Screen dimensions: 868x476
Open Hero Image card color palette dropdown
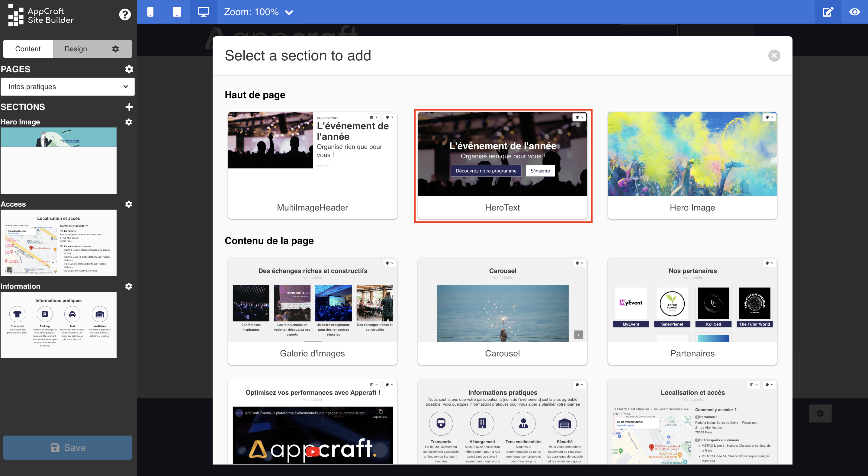[769, 117]
